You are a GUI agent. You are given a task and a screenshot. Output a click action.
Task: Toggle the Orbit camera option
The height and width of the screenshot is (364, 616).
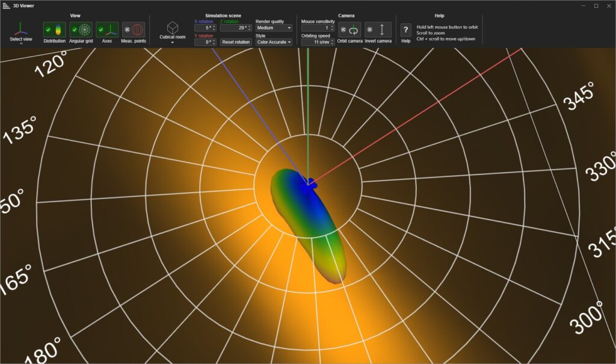(x=350, y=29)
